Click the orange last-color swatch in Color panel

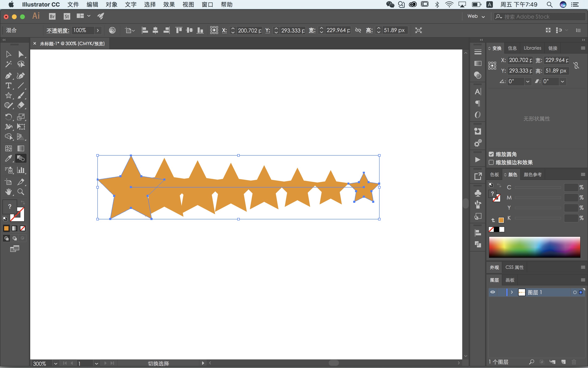(x=501, y=220)
